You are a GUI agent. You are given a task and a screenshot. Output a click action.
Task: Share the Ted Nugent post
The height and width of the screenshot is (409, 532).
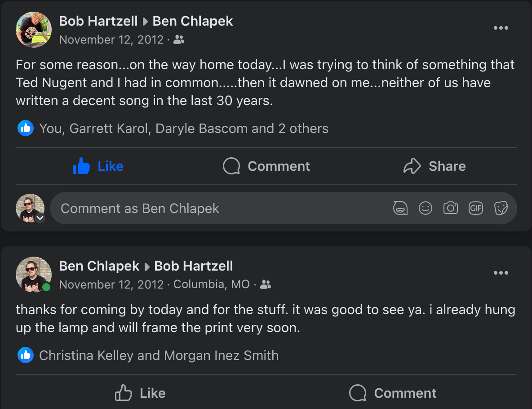[x=434, y=166]
